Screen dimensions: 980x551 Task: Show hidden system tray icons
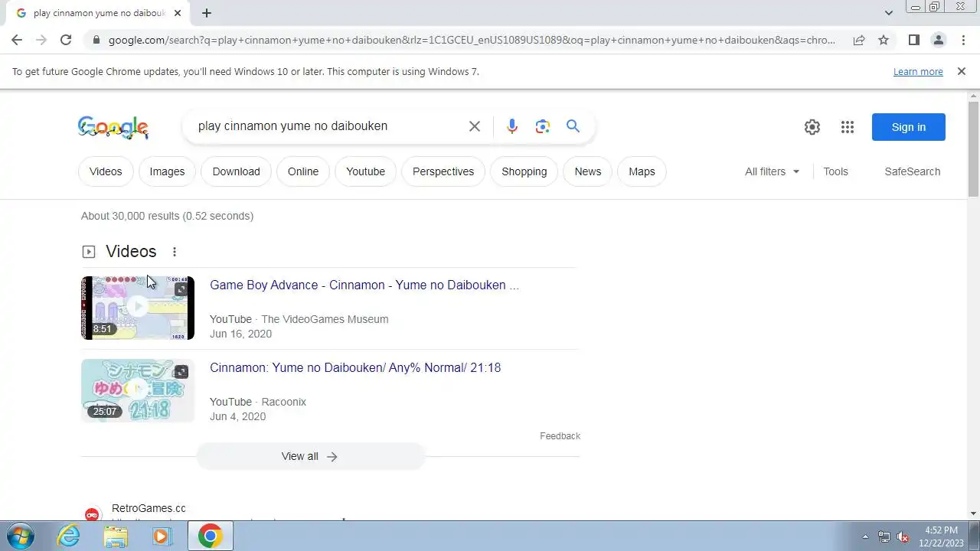coord(865,536)
